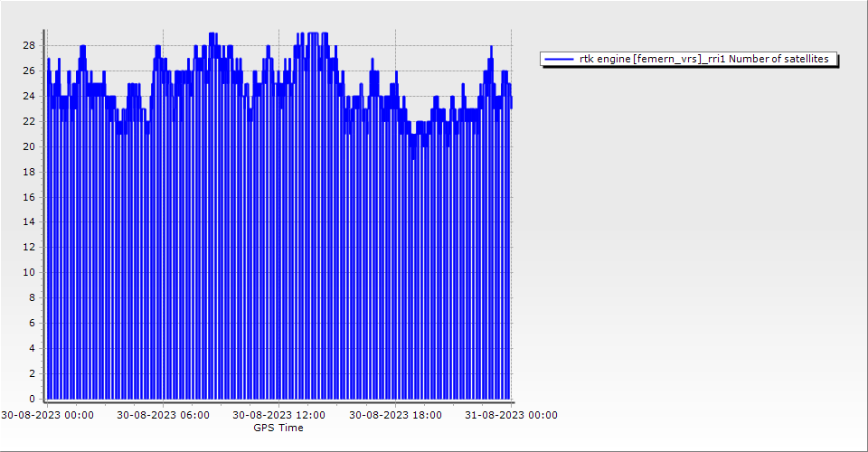The height and width of the screenshot is (452, 868).
Task: Click the 'GPS Time' axis title
Action: coord(278,428)
